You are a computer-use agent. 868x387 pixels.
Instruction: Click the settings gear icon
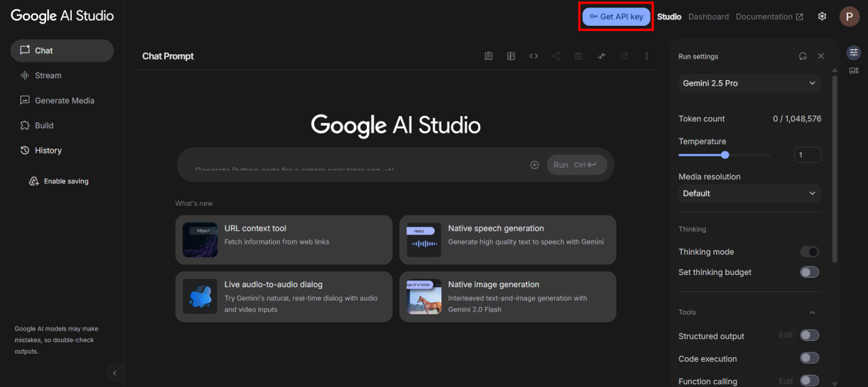[822, 16]
